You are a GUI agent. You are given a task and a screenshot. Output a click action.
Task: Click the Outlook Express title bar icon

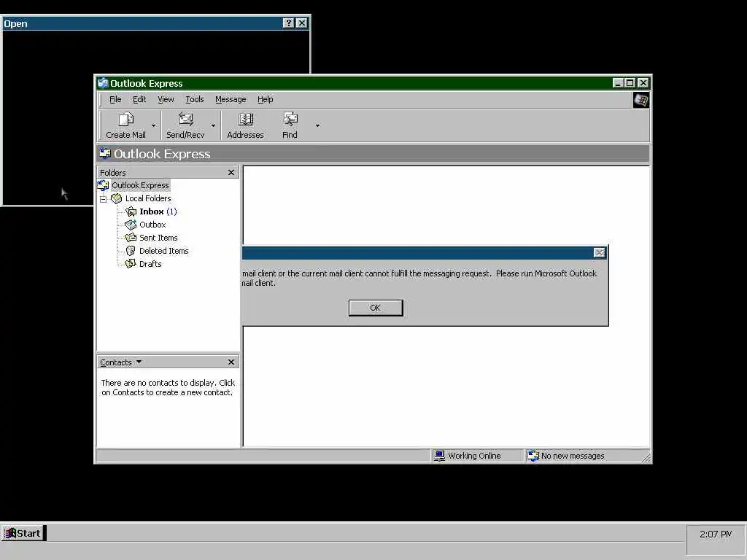click(x=102, y=83)
